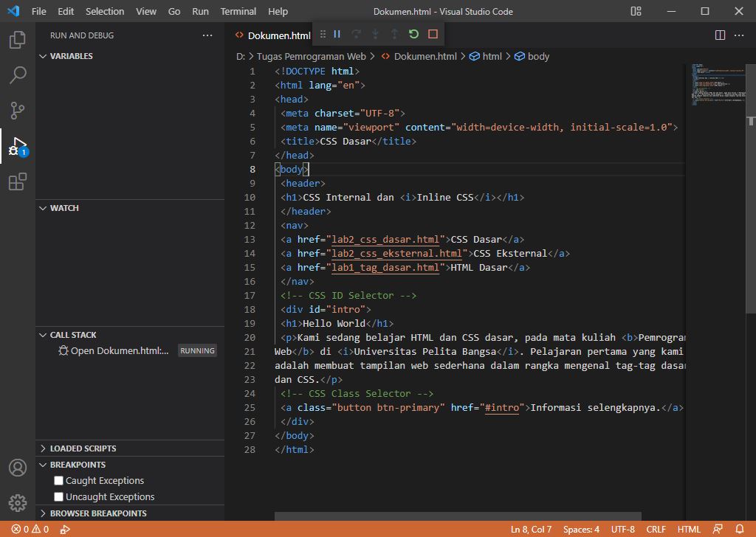
Task: Open the Search view icon
Action: pos(18,75)
